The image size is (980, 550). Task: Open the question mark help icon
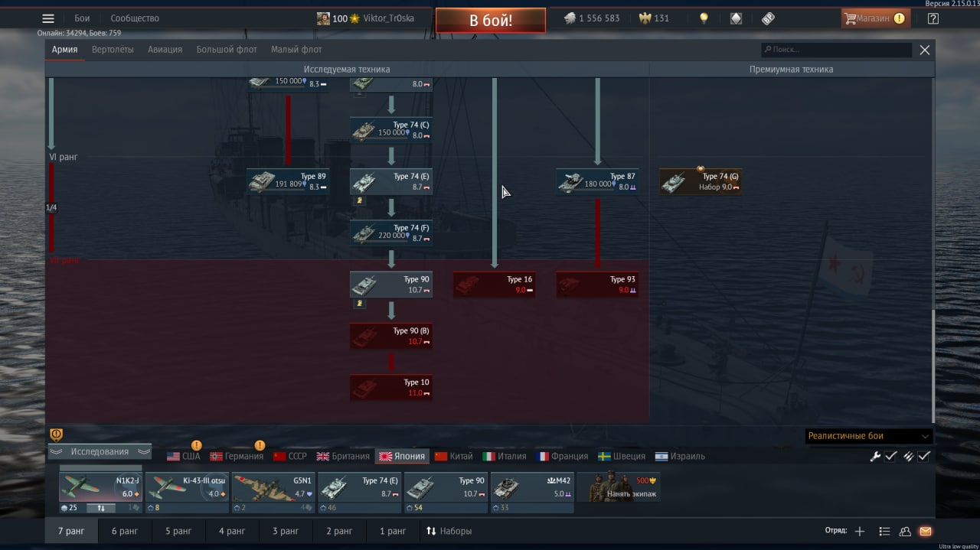(x=933, y=18)
